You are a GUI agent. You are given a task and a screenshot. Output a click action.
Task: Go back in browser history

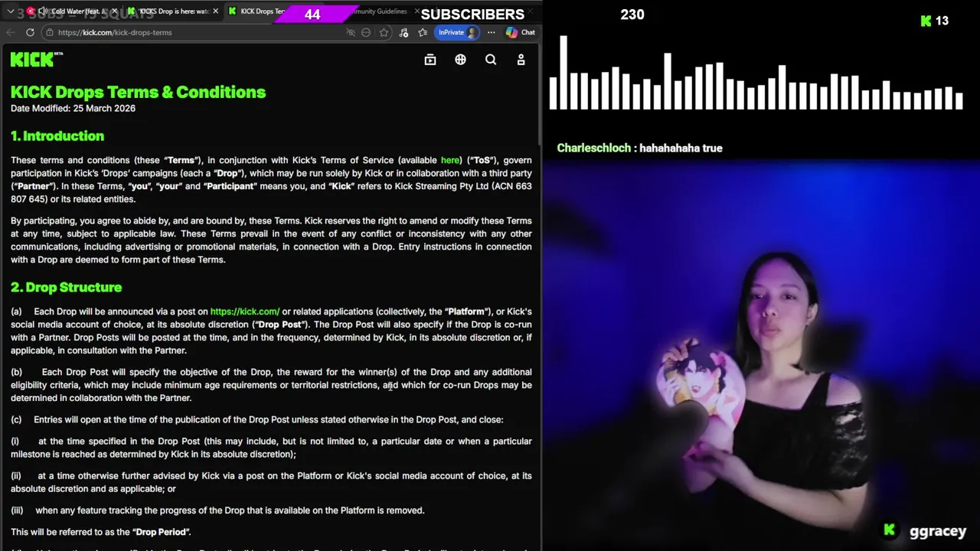(11, 32)
